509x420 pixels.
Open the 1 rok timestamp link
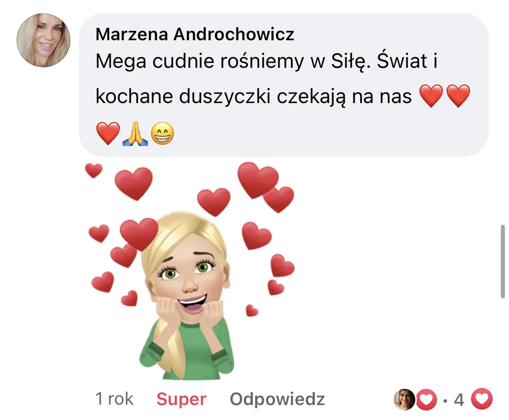[114, 399]
